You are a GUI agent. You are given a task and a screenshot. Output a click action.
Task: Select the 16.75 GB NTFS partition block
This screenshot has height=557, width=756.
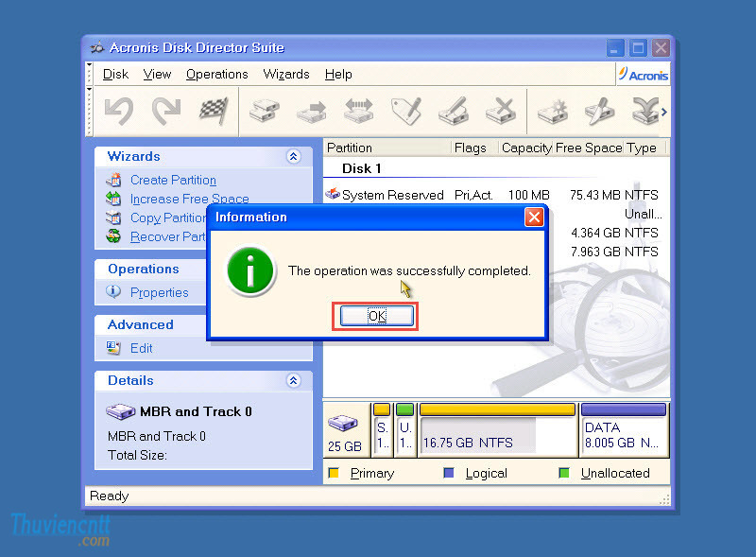(x=497, y=429)
